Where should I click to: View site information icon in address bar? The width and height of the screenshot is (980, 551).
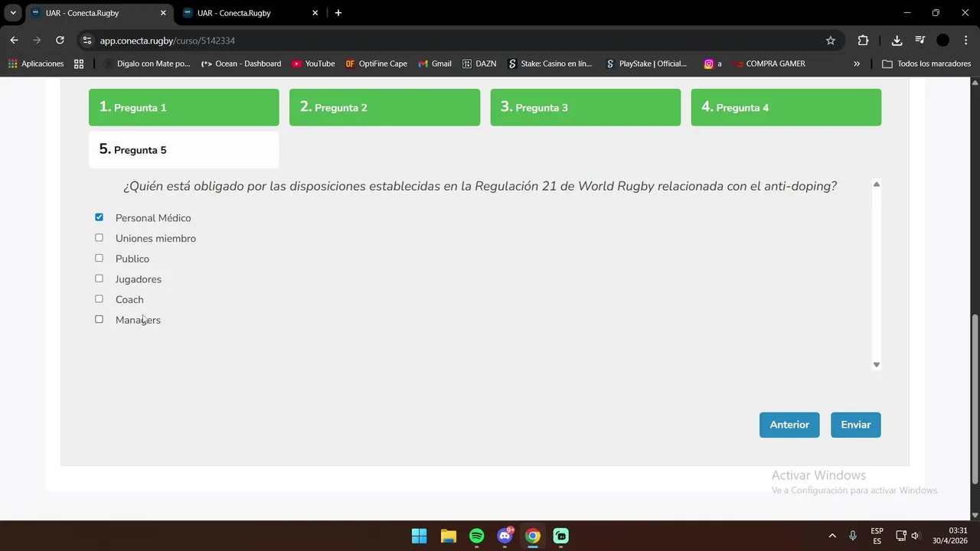coord(87,41)
